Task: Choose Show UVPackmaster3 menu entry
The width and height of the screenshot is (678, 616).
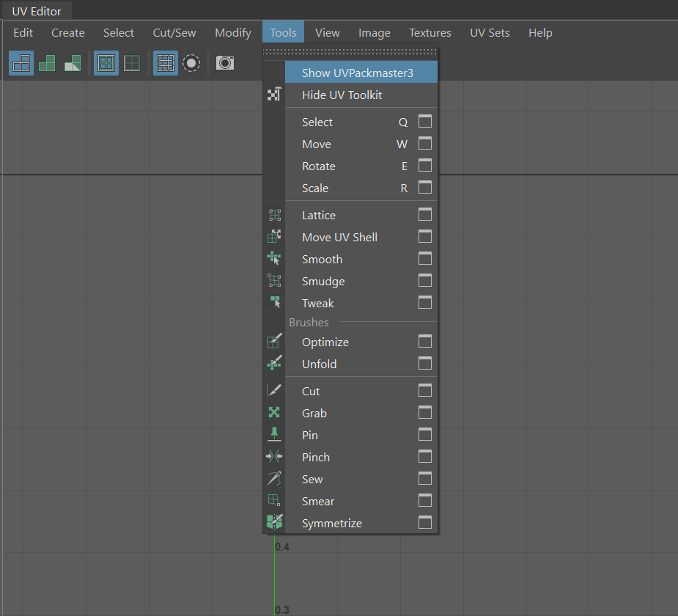Action: [361, 73]
